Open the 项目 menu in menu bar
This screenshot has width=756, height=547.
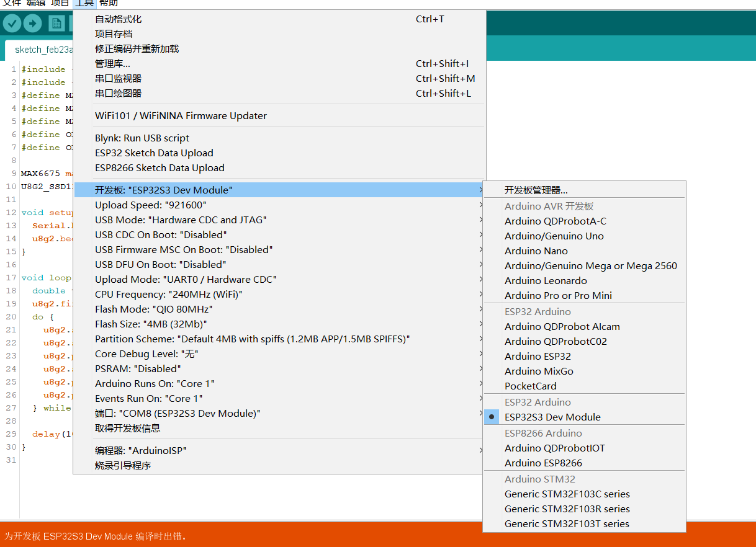(x=60, y=3)
